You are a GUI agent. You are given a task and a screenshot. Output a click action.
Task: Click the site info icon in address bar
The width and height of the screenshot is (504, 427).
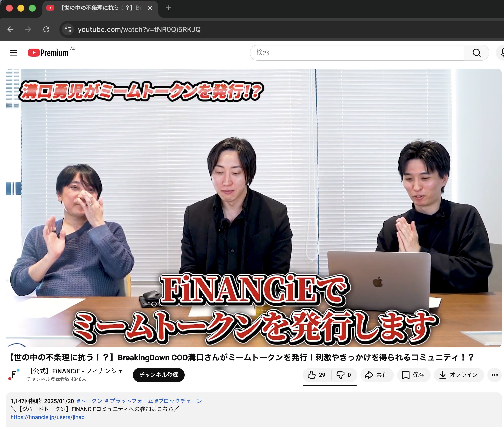[68, 29]
